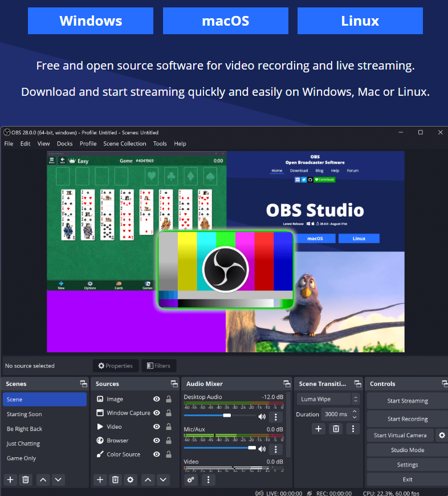448x496 pixels.
Task: Toggle visibility of Window Capture source
Action: [x=157, y=413]
